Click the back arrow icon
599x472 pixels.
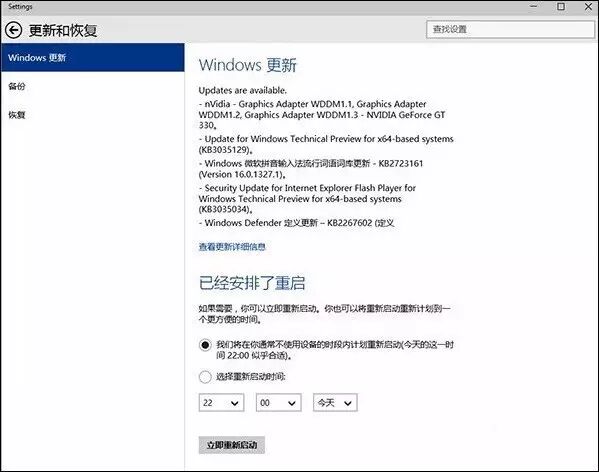tap(13, 30)
